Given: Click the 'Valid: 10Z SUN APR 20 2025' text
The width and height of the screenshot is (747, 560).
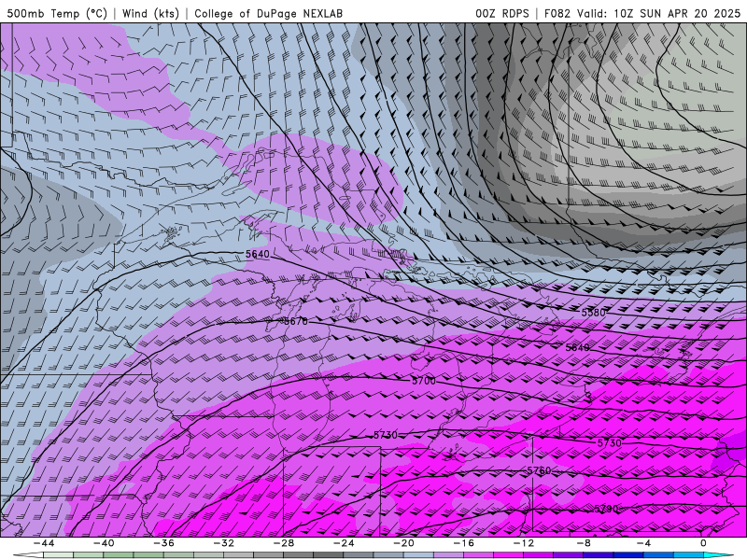Looking at the screenshot, I should [659, 13].
